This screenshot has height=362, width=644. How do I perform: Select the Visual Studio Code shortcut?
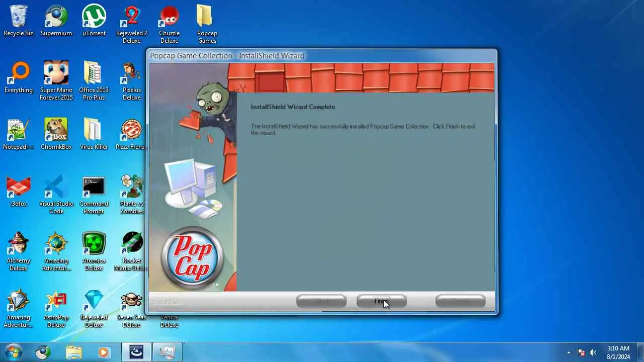click(56, 195)
